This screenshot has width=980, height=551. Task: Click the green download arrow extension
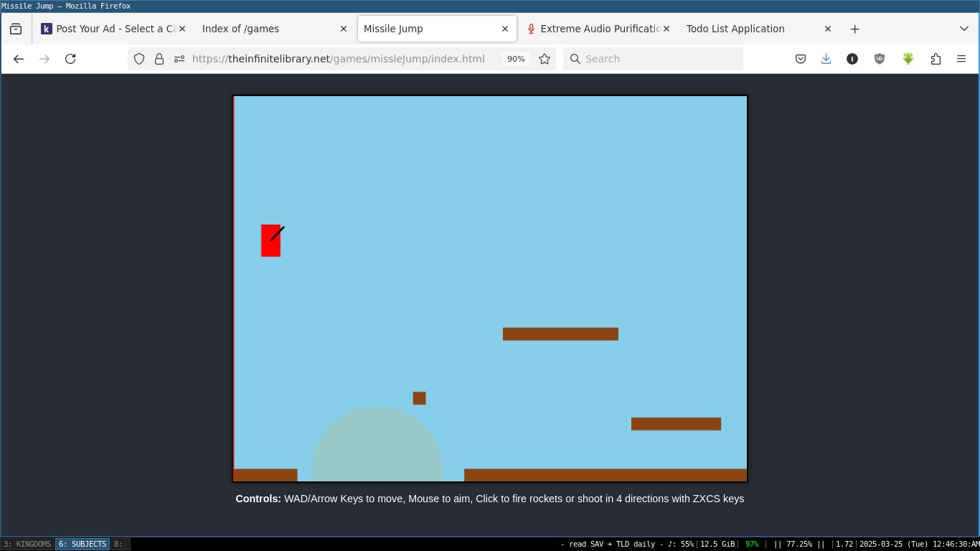tap(908, 59)
